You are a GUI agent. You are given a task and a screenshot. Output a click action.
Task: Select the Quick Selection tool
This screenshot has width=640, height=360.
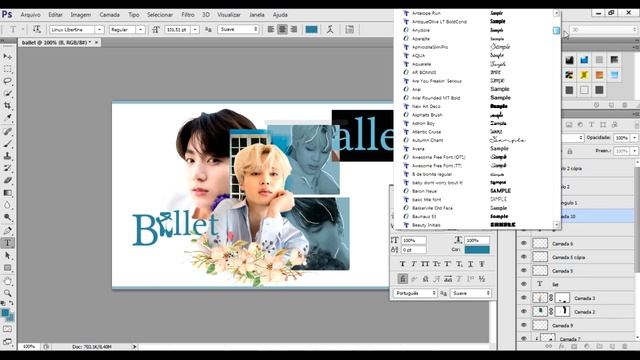pos(7,93)
